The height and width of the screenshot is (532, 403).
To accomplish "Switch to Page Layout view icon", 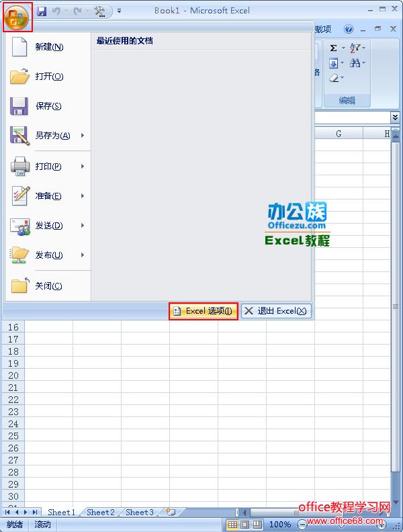I will (246, 525).
